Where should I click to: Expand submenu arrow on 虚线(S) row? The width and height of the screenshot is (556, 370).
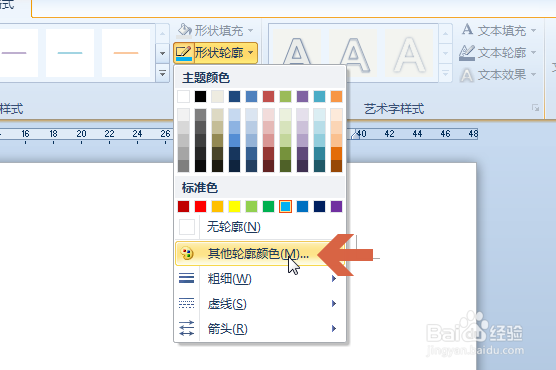(334, 304)
